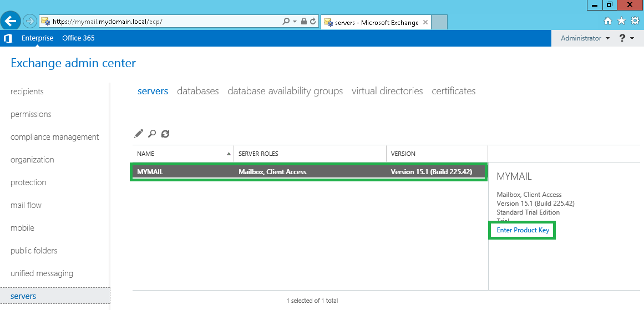This screenshot has height=320, width=644.
Task: Click the security lock icon in address bar
Action: coord(304,22)
